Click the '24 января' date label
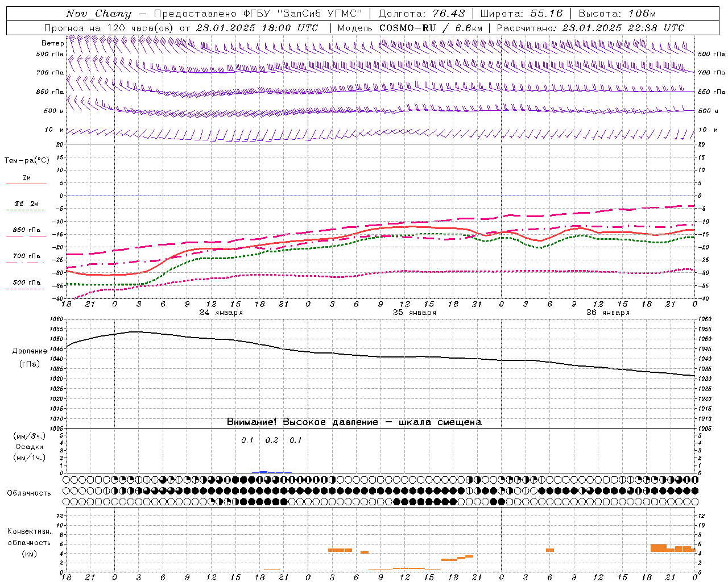Viewport: 728px width, 582px height. pyautogui.click(x=221, y=313)
